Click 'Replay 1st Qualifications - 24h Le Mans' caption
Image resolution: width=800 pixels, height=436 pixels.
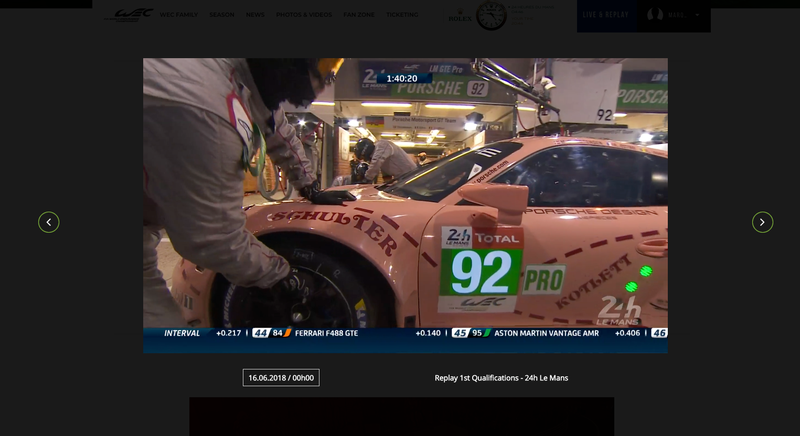pos(501,378)
